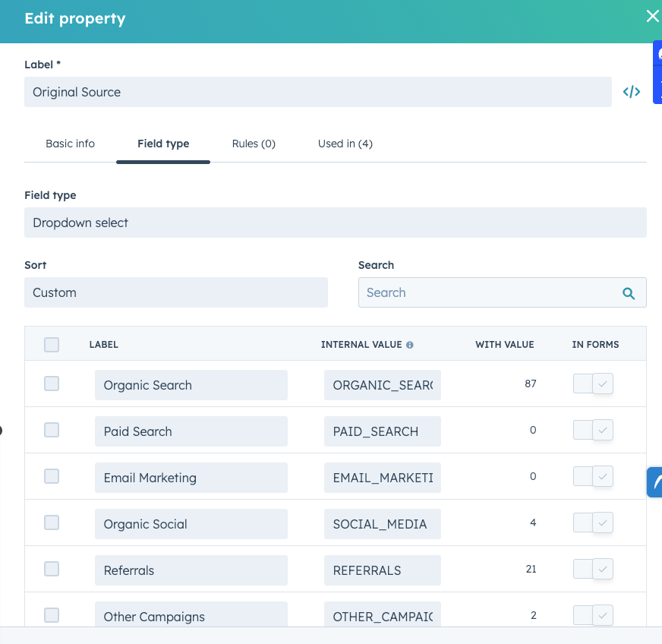Open the Rules (0) tab
This screenshot has width=662, height=644.
coord(254,144)
